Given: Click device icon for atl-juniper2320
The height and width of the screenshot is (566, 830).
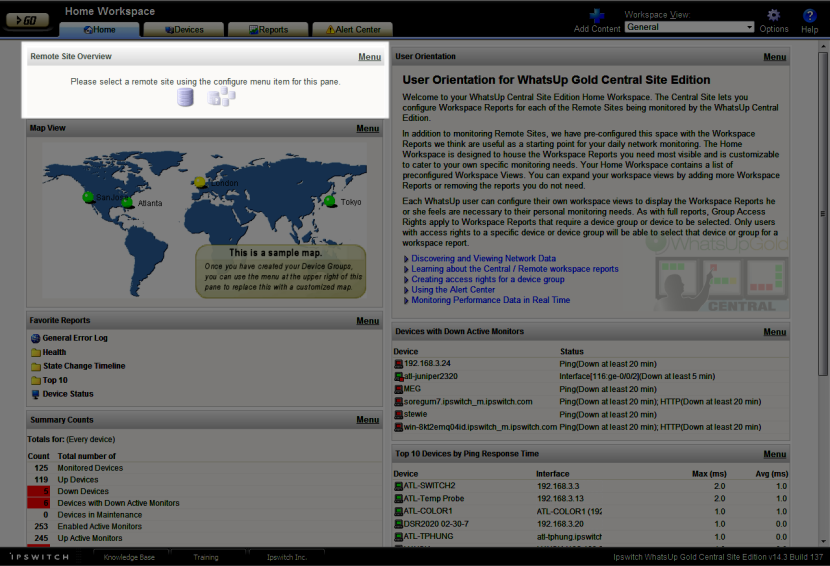Looking at the screenshot, I should pos(399,376).
